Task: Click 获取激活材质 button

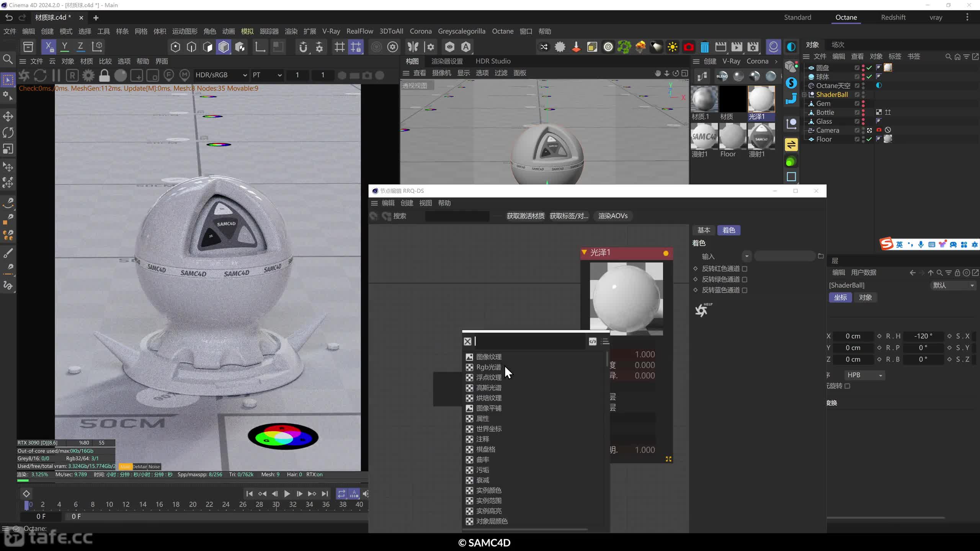Action: pos(526,216)
